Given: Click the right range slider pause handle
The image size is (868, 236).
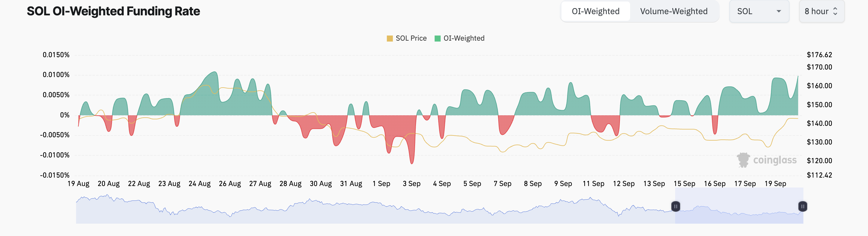Looking at the screenshot, I should (803, 206).
